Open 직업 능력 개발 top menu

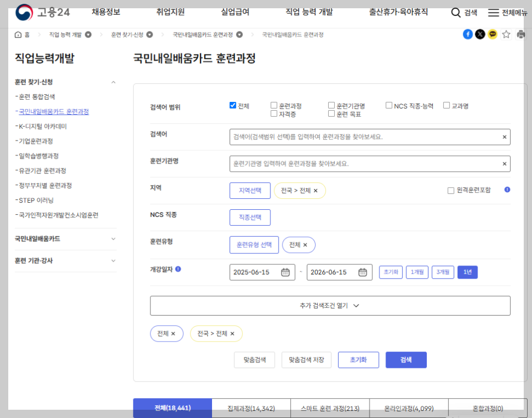click(309, 12)
